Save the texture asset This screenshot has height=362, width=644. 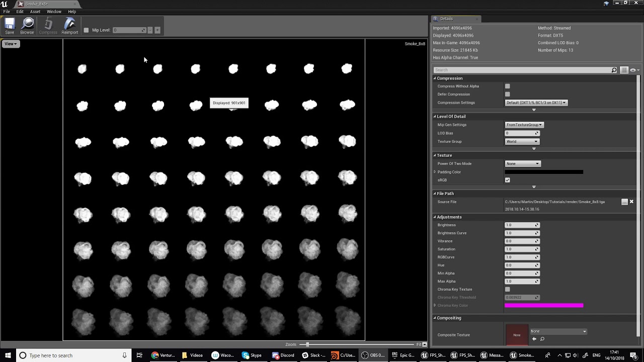click(x=10, y=26)
